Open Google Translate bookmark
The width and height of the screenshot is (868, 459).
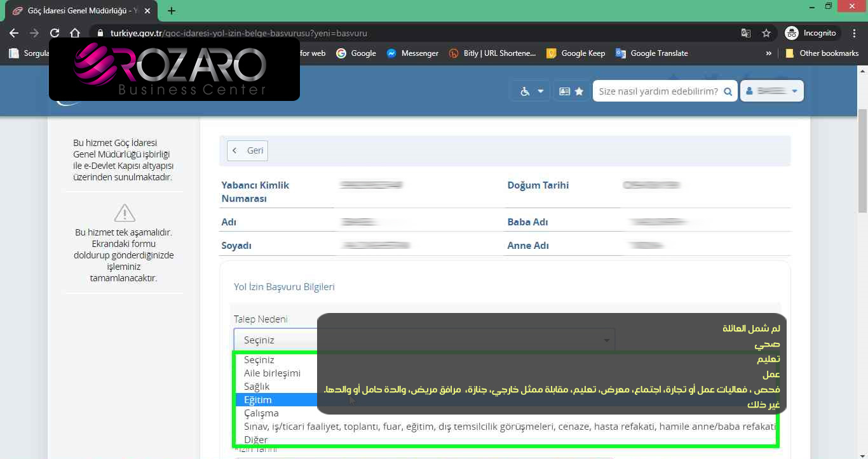pyautogui.click(x=651, y=53)
